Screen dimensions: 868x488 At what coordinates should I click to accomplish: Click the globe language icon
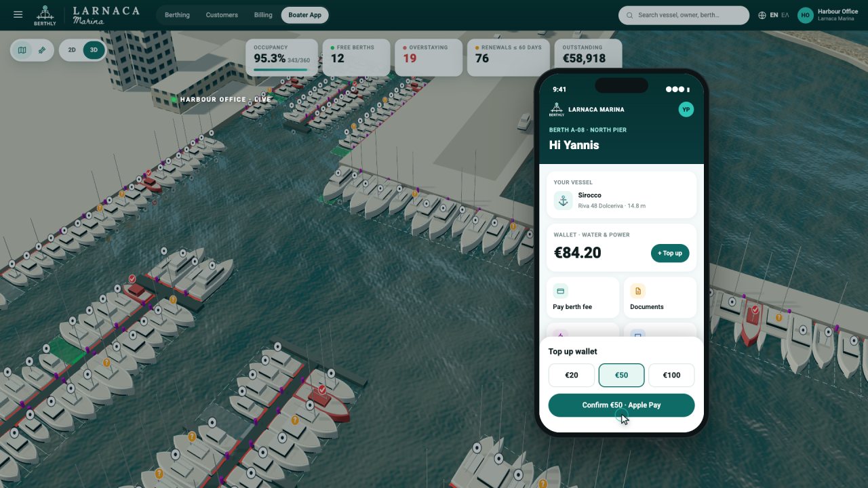762,15
